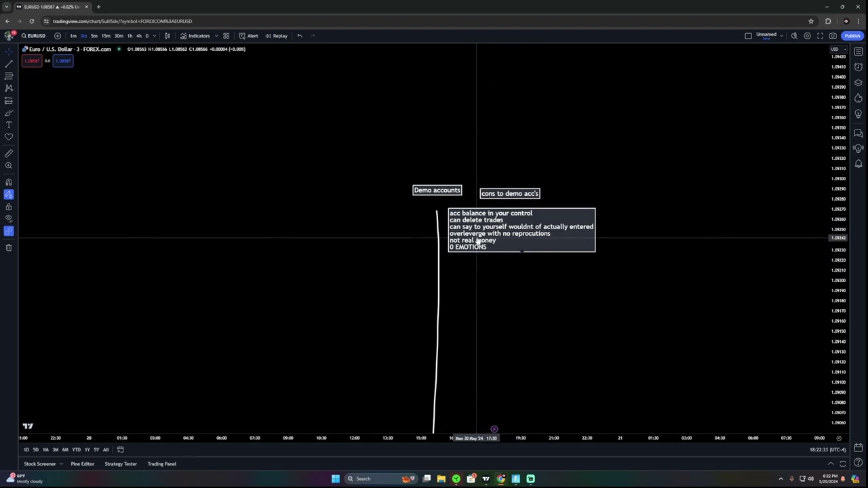Click the time zone display UTC-4
The height and width of the screenshot is (488, 868).
click(x=827, y=449)
